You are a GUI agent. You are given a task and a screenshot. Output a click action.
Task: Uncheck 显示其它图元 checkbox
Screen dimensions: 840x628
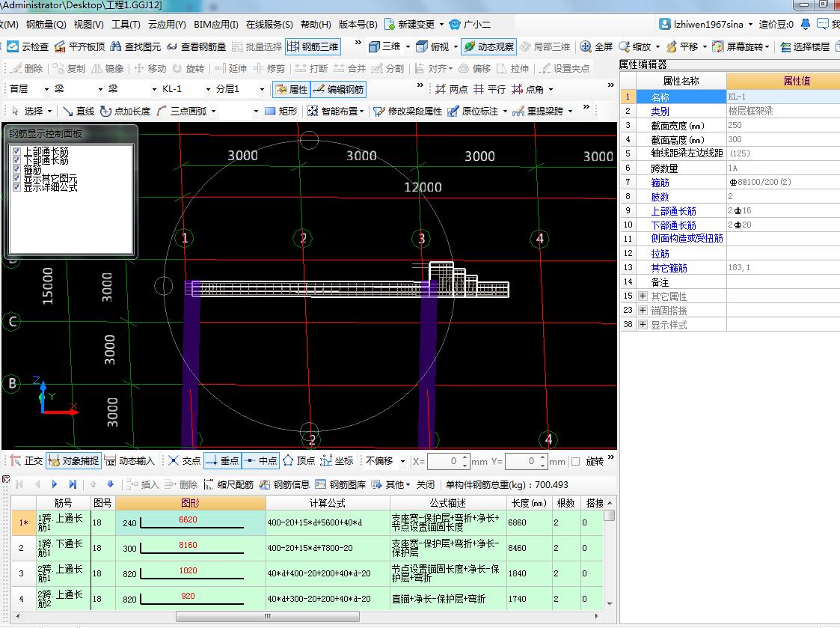point(16,178)
